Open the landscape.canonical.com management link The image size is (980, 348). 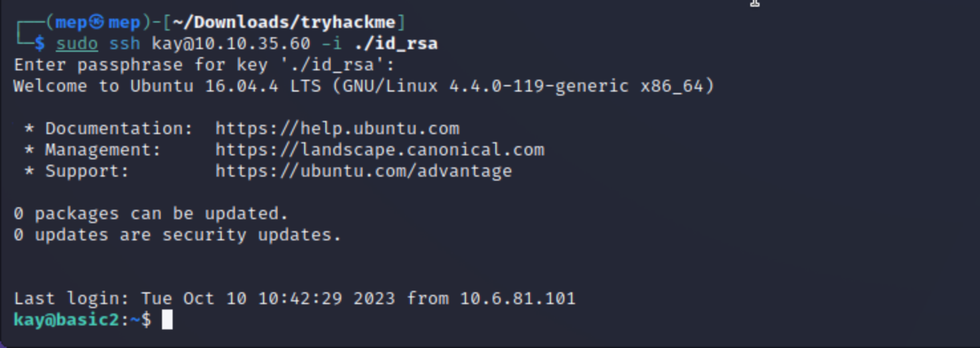pos(380,149)
